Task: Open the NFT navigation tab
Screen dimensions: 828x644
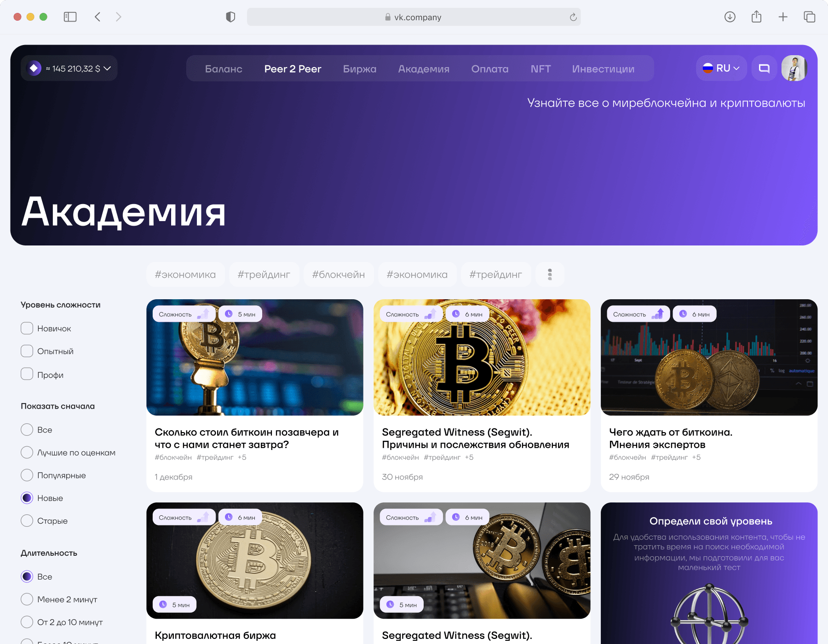Action: pyautogui.click(x=540, y=69)
